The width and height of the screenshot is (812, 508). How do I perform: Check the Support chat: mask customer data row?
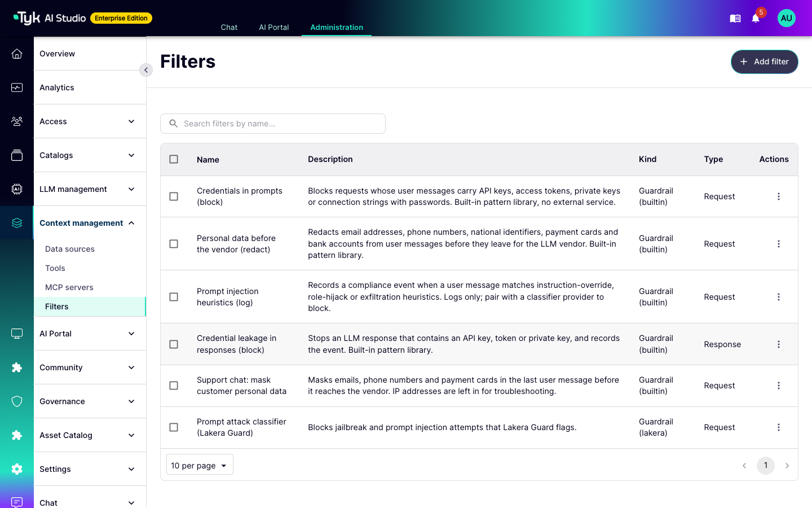click(x=174, y=386)
